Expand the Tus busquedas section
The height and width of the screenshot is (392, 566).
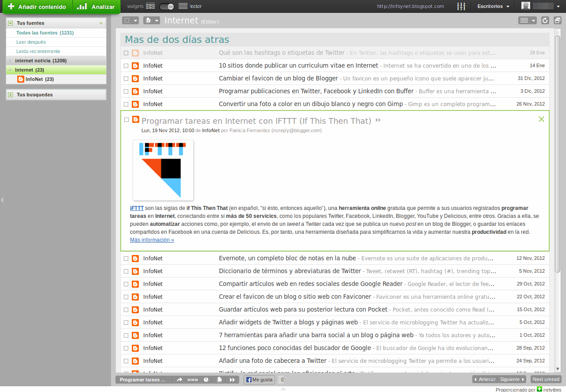(x=11, y=95)
